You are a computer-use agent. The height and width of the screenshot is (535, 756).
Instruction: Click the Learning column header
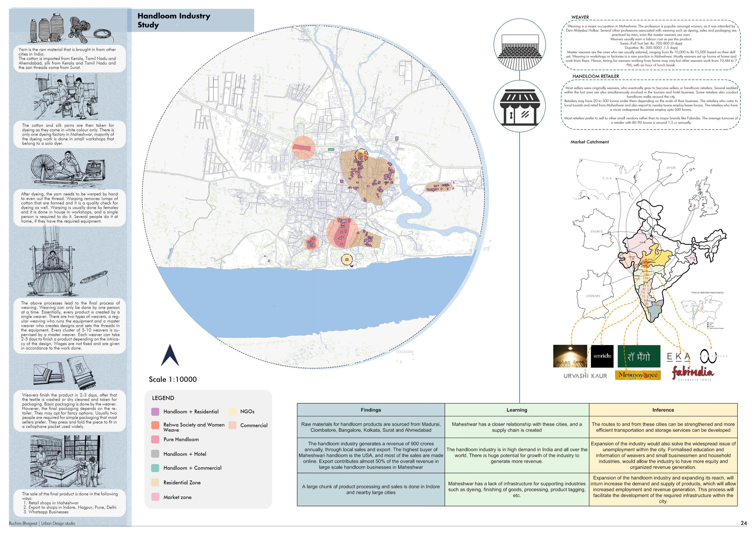517,410
